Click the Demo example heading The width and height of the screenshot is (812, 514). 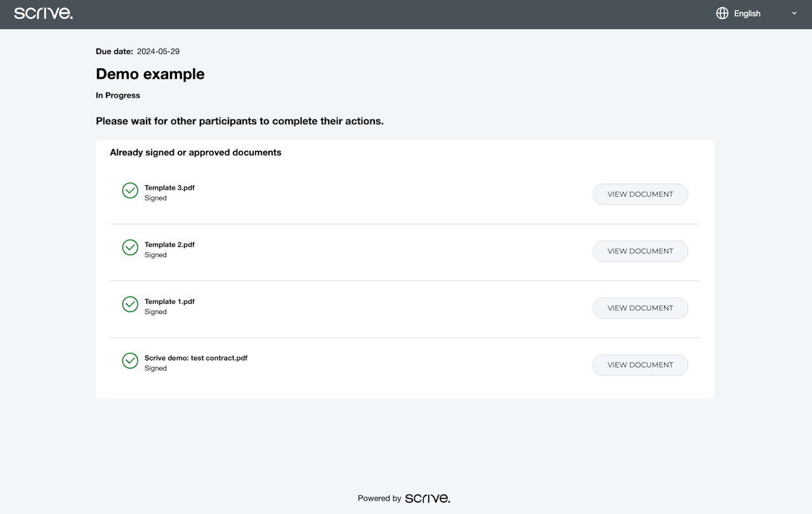click(x=150, y=74)
